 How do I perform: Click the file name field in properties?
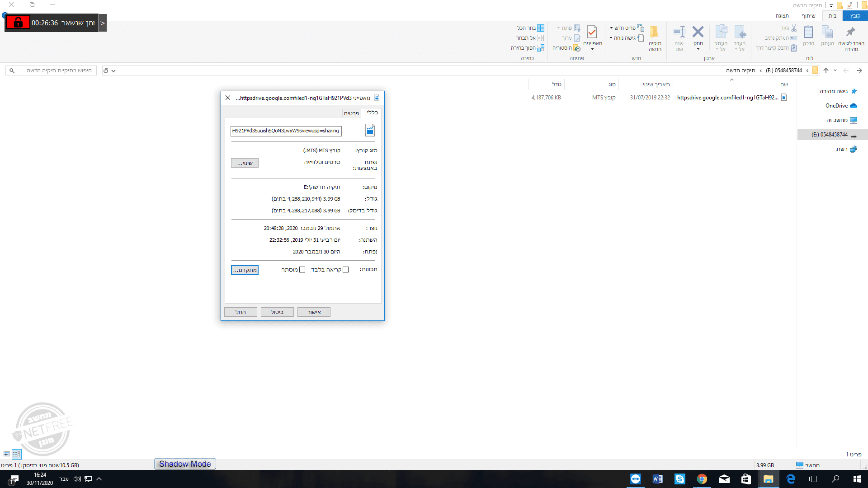point(286,131)
